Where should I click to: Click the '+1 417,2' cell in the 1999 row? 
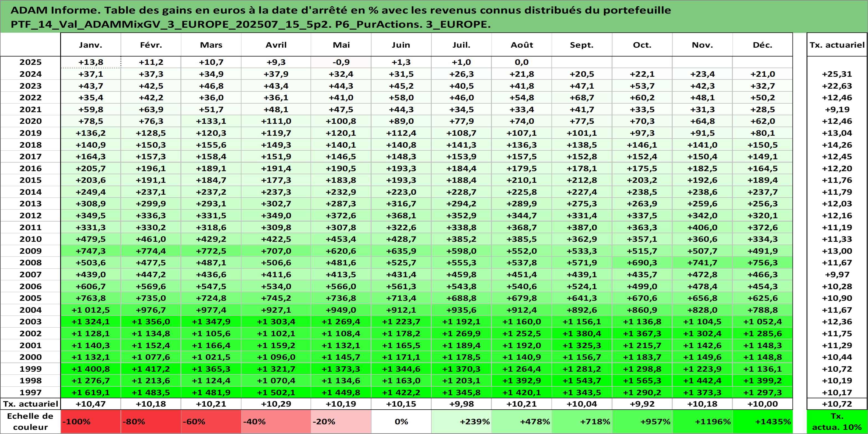click(x=151, y=369)
